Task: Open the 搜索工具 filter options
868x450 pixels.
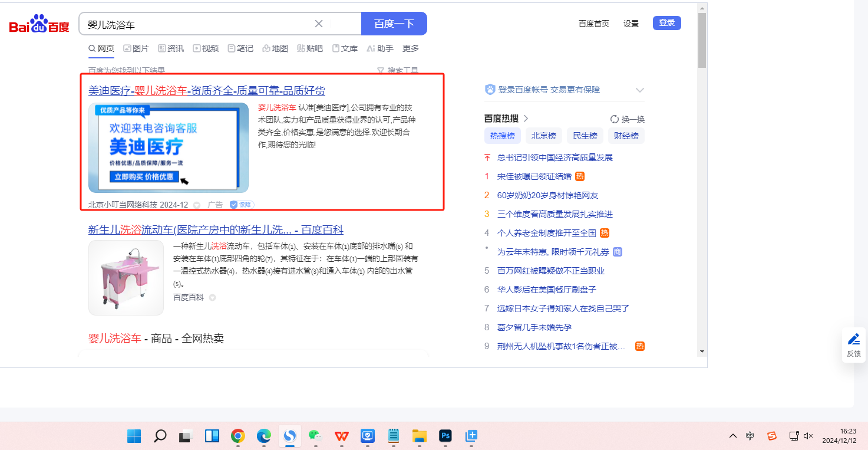Action: coord(398,71)
